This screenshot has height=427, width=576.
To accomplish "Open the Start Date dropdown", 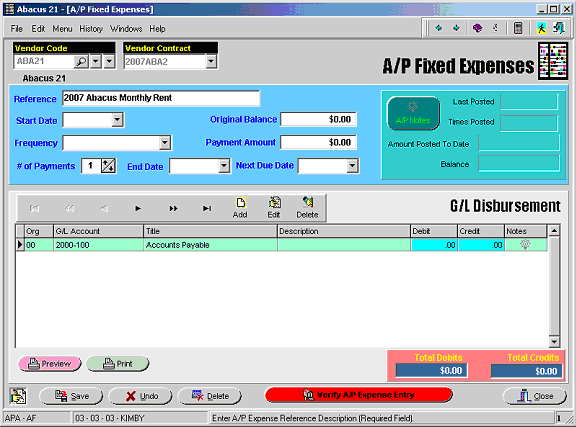I will (x=117, y=120).
